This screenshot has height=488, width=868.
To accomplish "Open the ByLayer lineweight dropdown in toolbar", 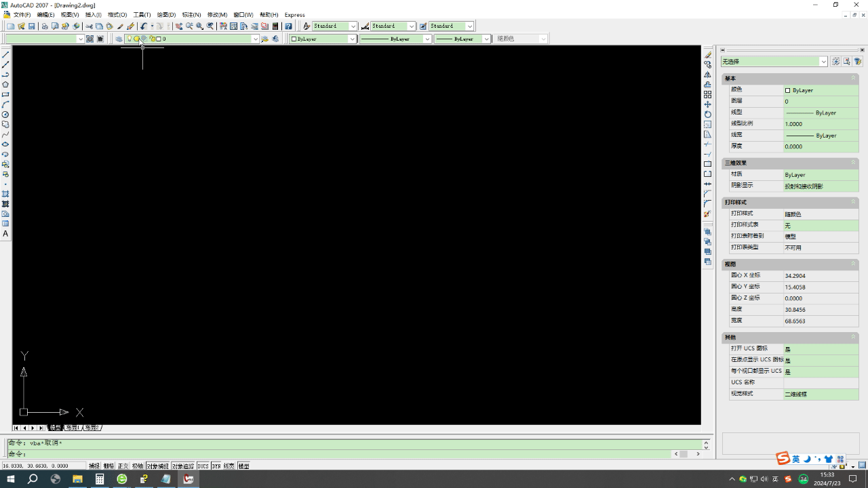I will pyautogui.click(x=486, y=39).
